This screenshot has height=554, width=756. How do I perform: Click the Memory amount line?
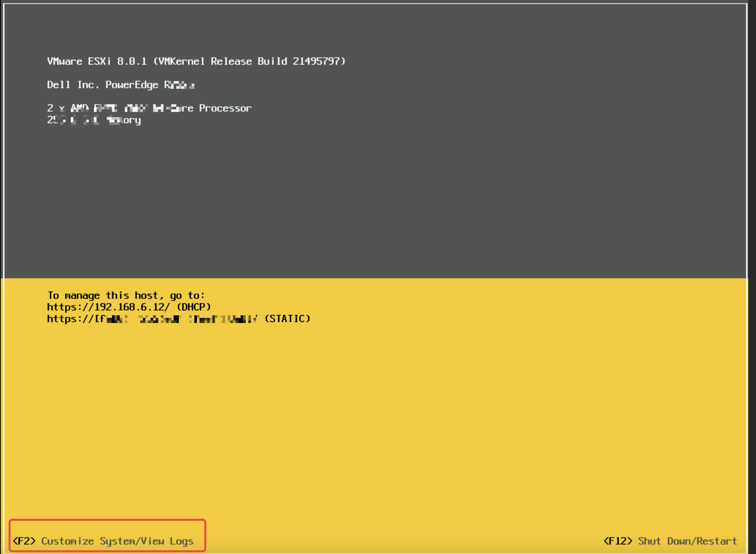(x=94, y=120)
